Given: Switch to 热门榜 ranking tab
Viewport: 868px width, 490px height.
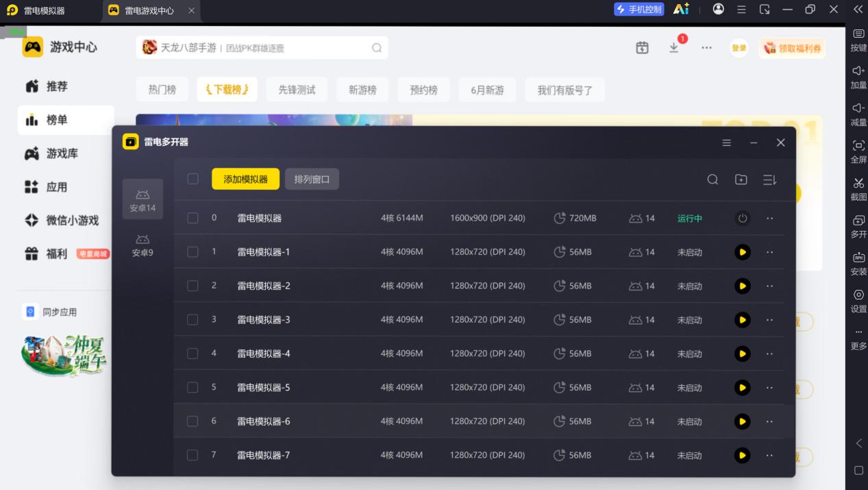Looking at the screenshot, I should tap(162, 90).
